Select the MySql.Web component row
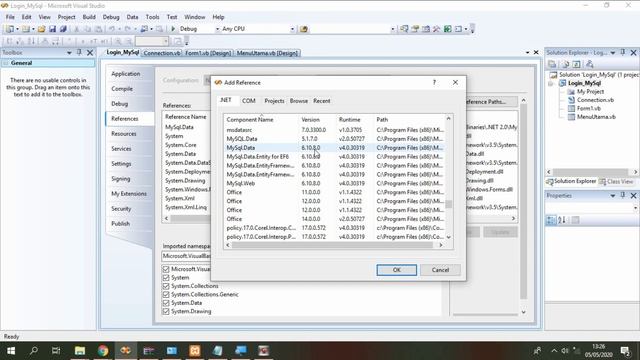 [x=334, y=183]
